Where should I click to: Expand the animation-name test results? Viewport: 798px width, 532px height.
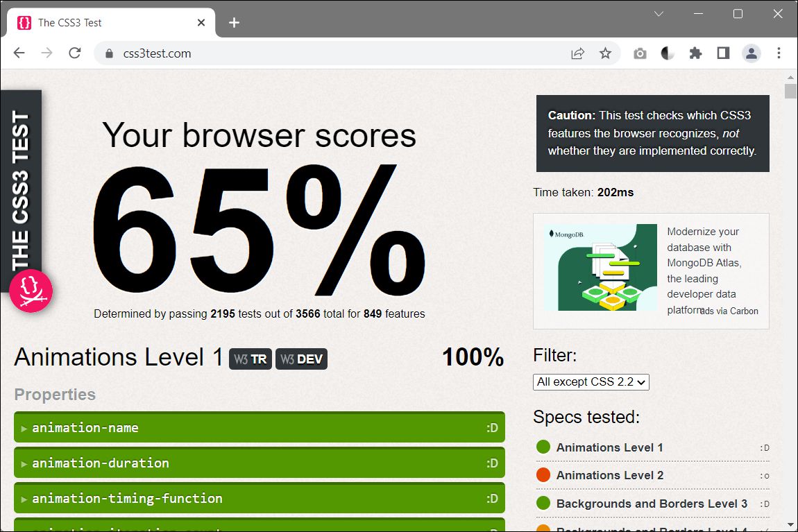(259, 427)
